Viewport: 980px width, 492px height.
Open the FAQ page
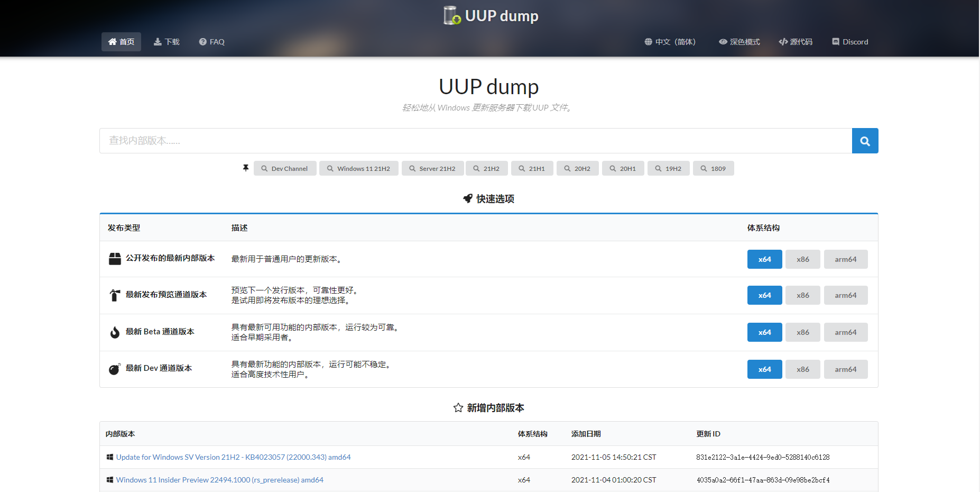(211, 42)
